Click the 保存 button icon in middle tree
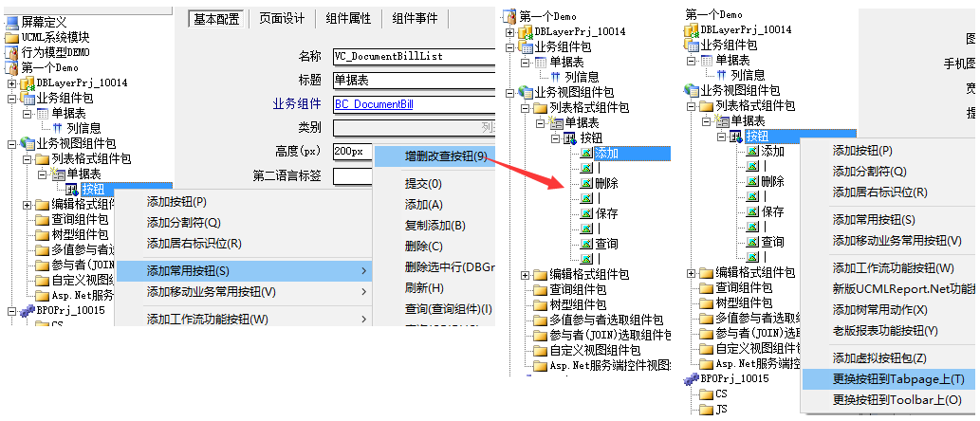Screen dimensions: 980x421 click(586, 213)
